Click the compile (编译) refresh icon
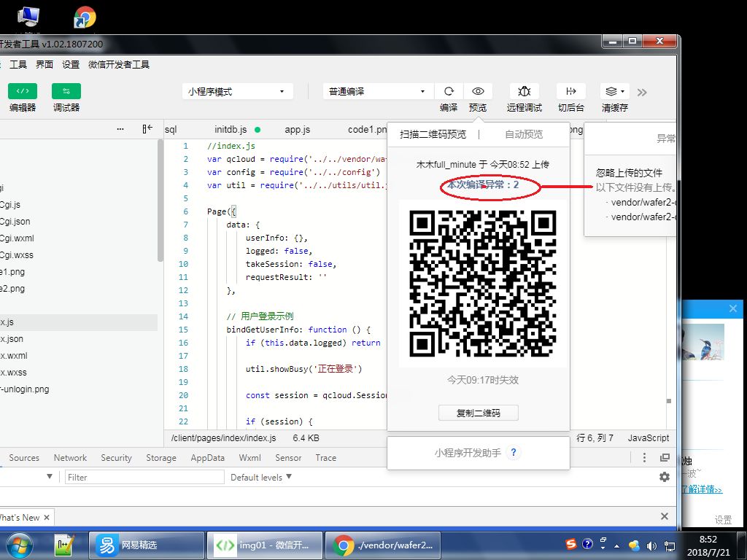Screen dimensions: 747x560 449,91
